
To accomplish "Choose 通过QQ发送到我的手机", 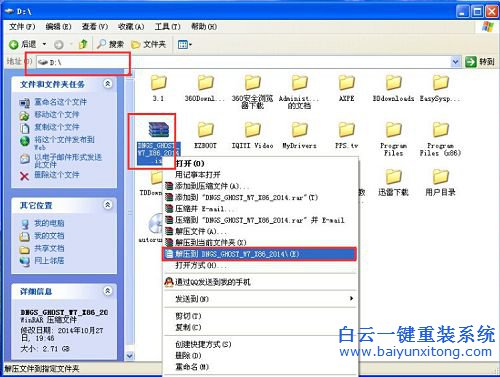I will [260, 282].
